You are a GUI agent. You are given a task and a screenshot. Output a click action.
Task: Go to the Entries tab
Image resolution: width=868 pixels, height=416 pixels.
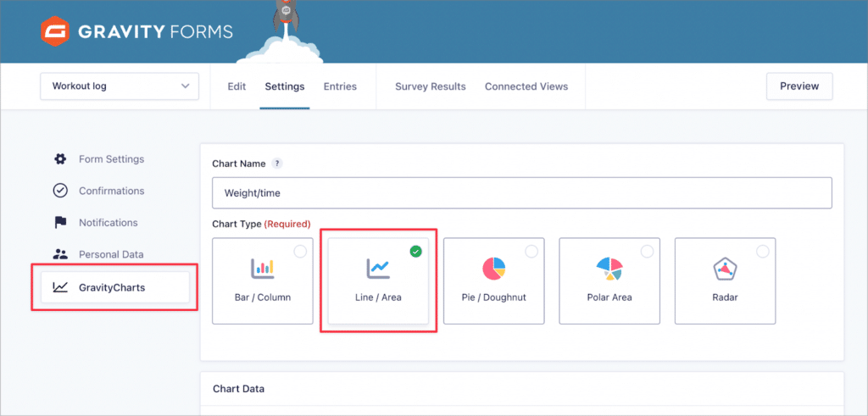[340, 86]
